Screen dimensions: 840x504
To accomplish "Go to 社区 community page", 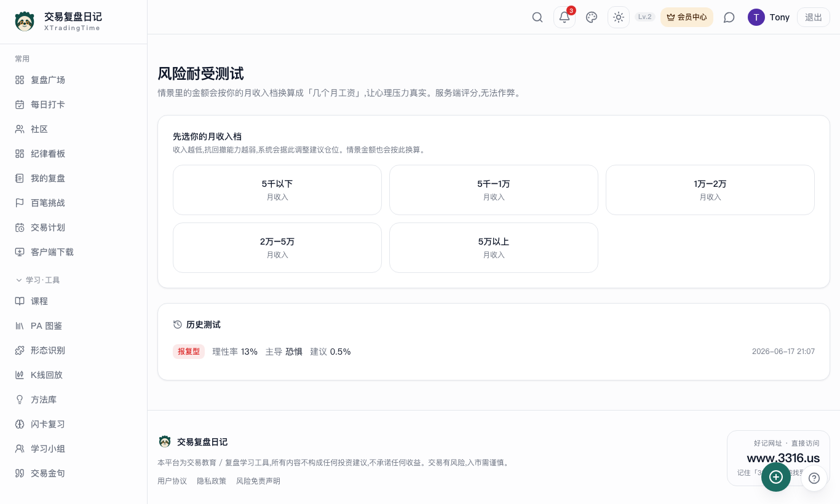I will point(73,129).
